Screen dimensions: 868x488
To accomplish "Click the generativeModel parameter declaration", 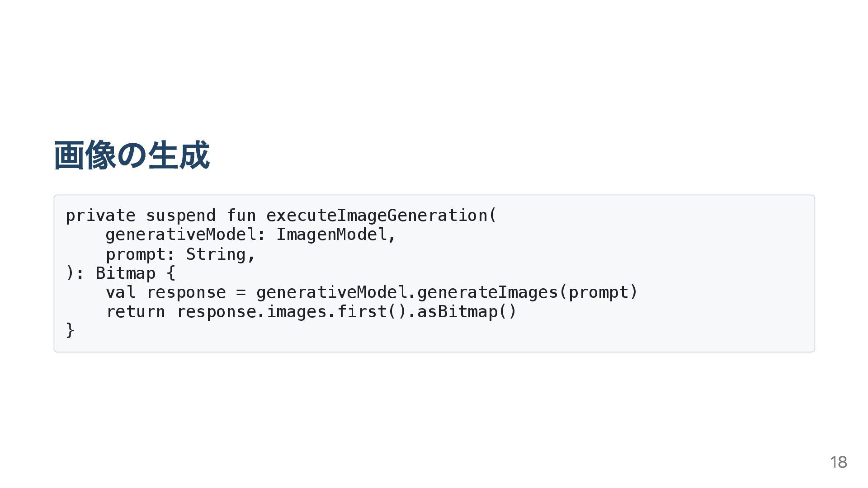I will (x=181, y=235).
